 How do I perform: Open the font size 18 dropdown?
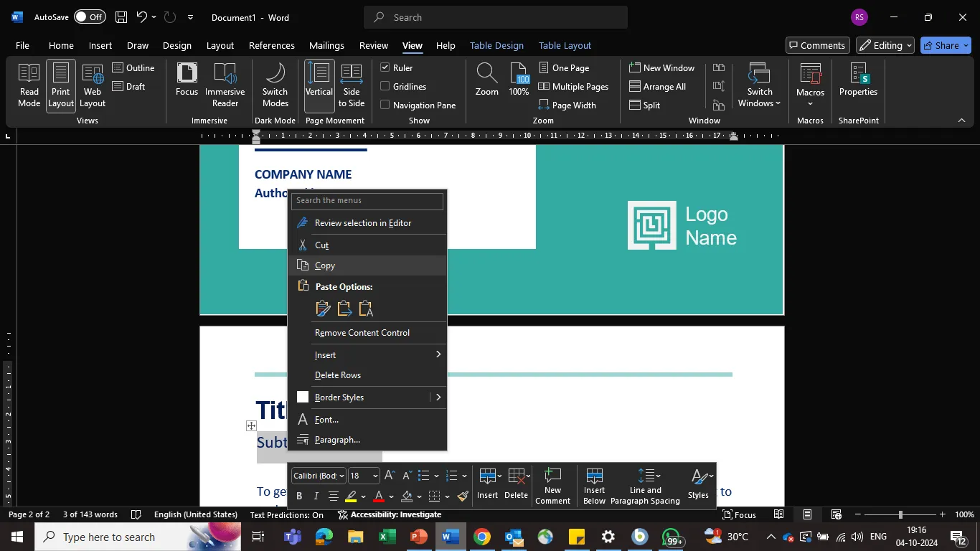375,476
